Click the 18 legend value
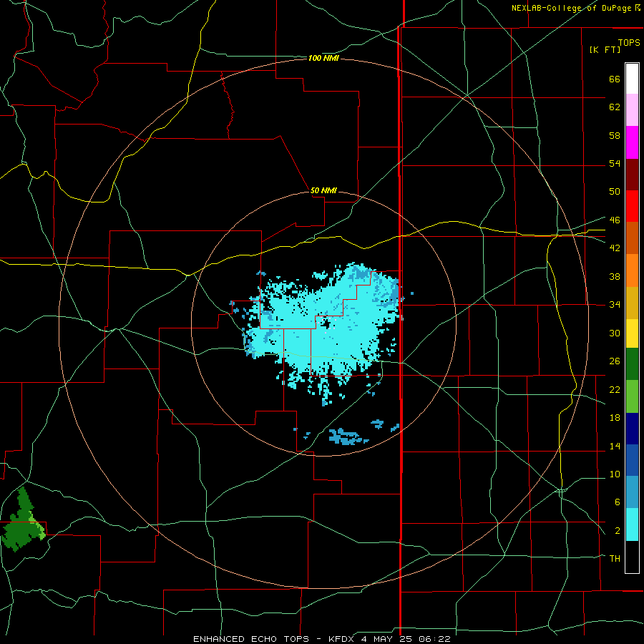The image size is (644, 644). click(x=615, y=418)
